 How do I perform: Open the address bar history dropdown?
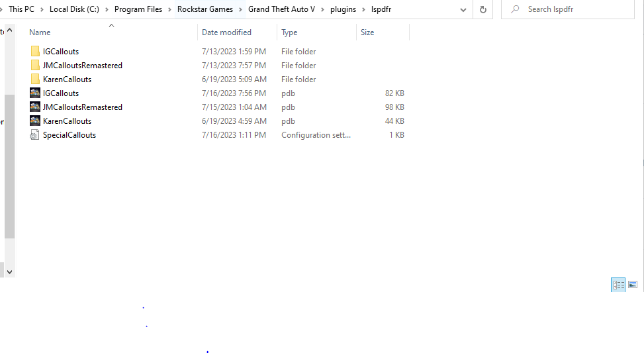[x=463, y=9]
